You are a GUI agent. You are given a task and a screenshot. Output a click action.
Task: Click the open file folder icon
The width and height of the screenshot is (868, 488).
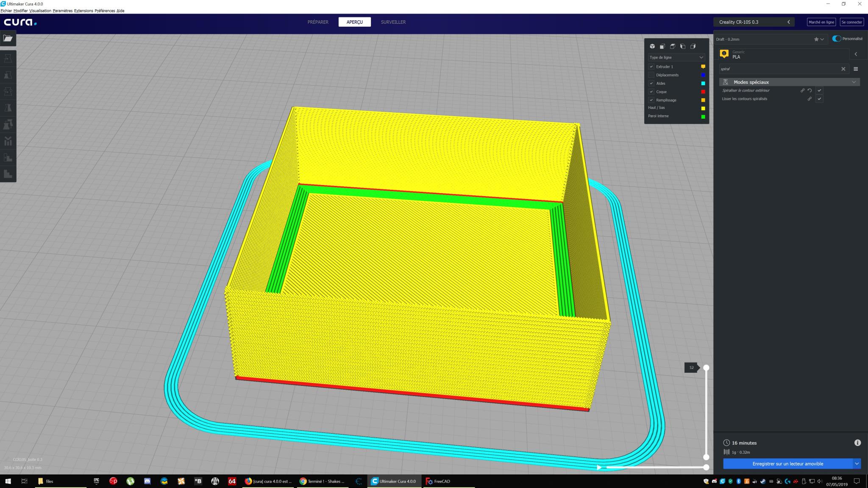[8, 39]
